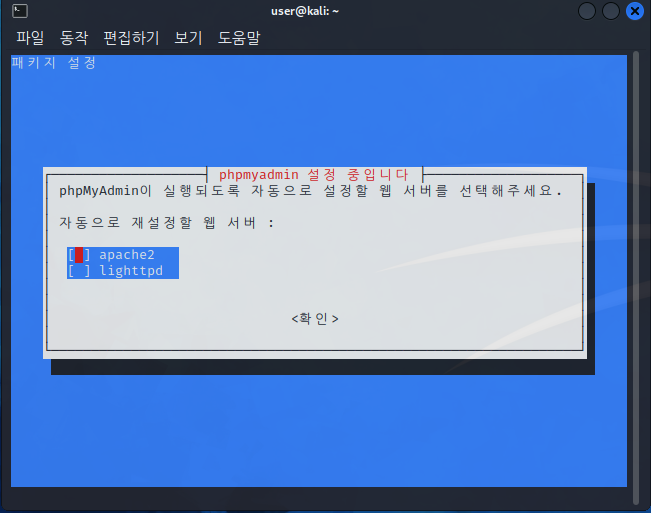
Task: Click the 'phpMyAdmin이 실행되도록' instruction sentence
Action: pyautogui.click(x=311, y=191)
